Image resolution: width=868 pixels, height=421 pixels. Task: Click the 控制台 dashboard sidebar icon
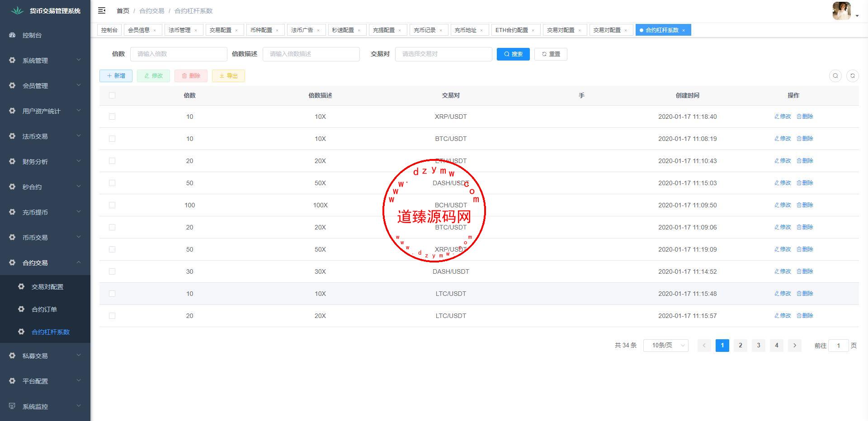[12, 35]
